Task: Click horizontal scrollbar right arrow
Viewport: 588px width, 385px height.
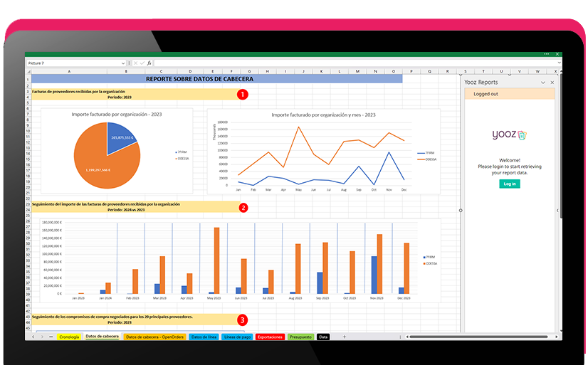Action: coord(557,337)
